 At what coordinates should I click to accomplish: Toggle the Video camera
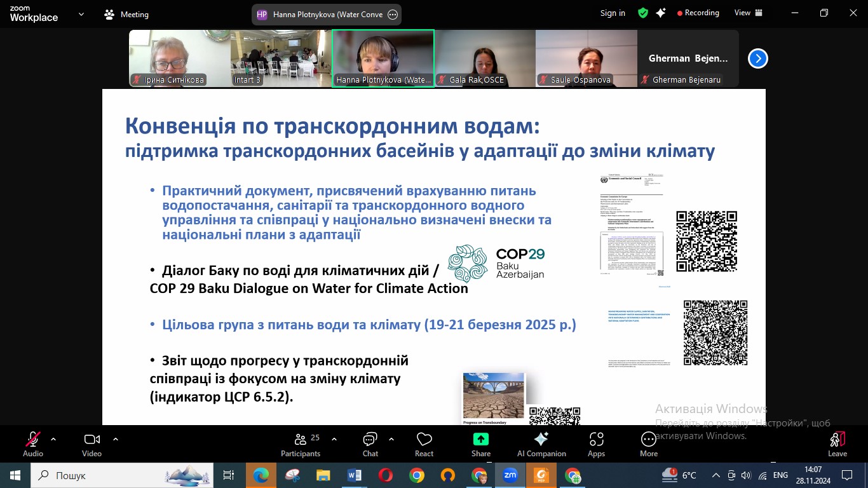click(92, 444)
